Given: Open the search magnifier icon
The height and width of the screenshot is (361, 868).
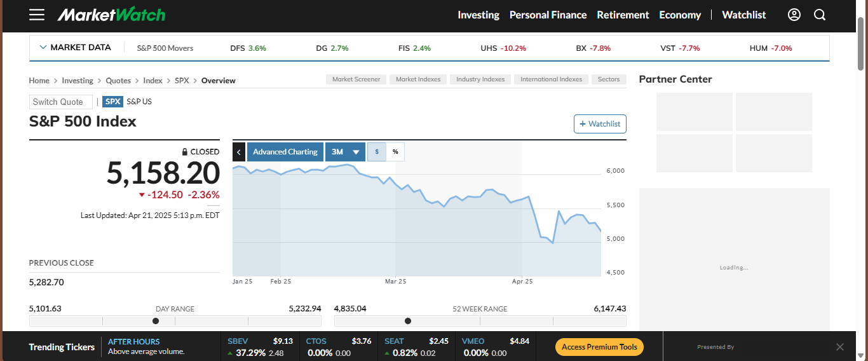Looking at the screenshot, I should pos(820,15).
